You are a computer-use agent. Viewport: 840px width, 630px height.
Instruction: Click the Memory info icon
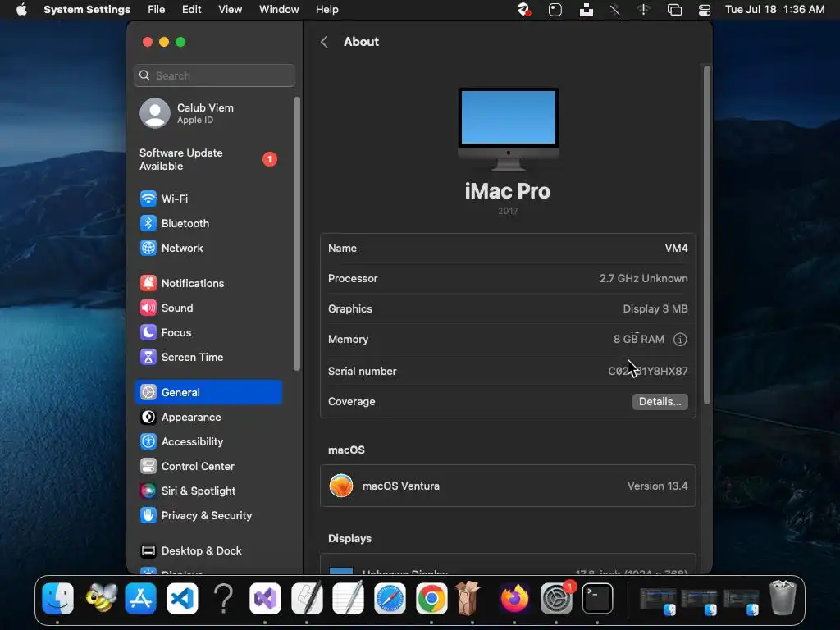pyautogui.click(x=680, y=340)
